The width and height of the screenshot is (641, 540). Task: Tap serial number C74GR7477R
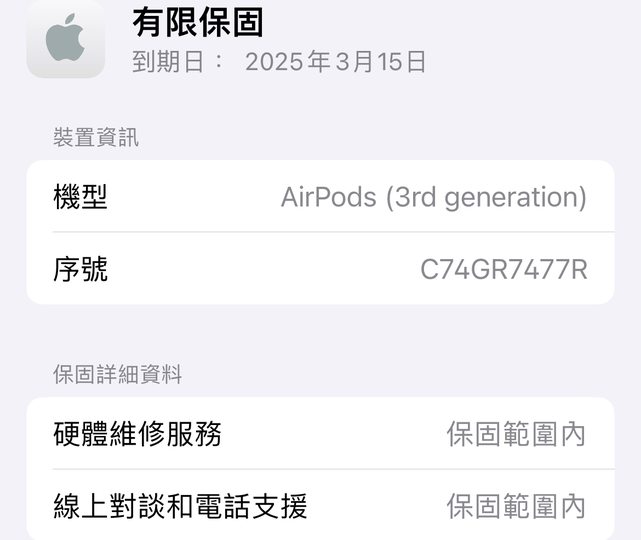tap(504, 270)
